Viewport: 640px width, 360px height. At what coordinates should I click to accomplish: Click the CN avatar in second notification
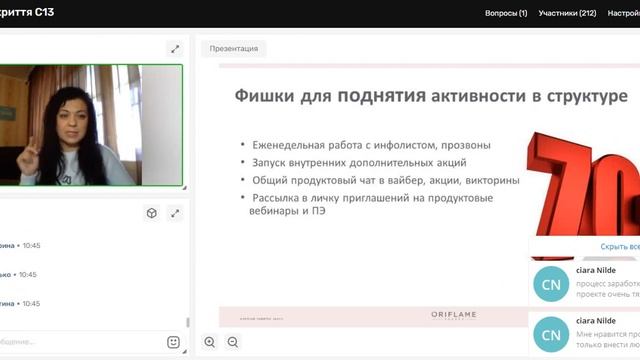tap(551, 335)
